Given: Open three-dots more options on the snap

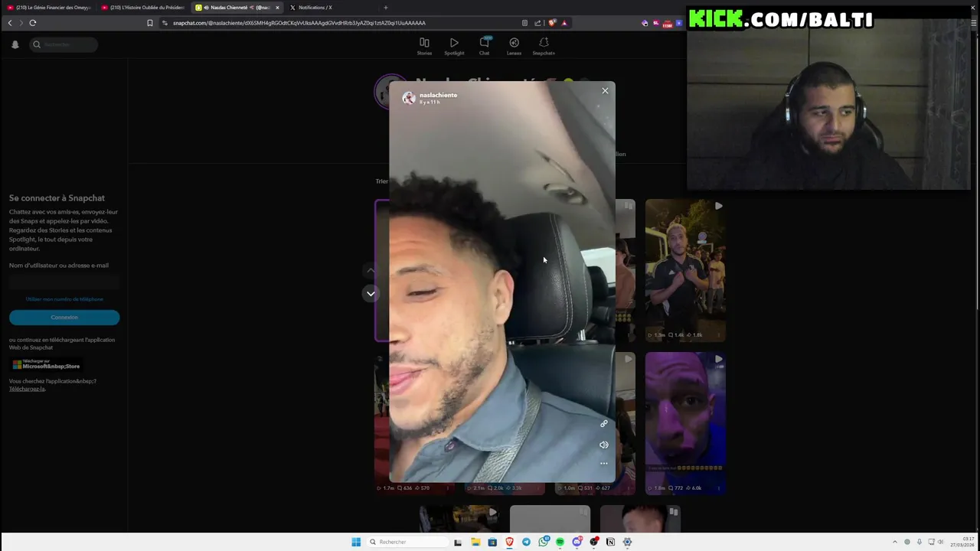Looking at the screenshot, I should coord(603,463).
